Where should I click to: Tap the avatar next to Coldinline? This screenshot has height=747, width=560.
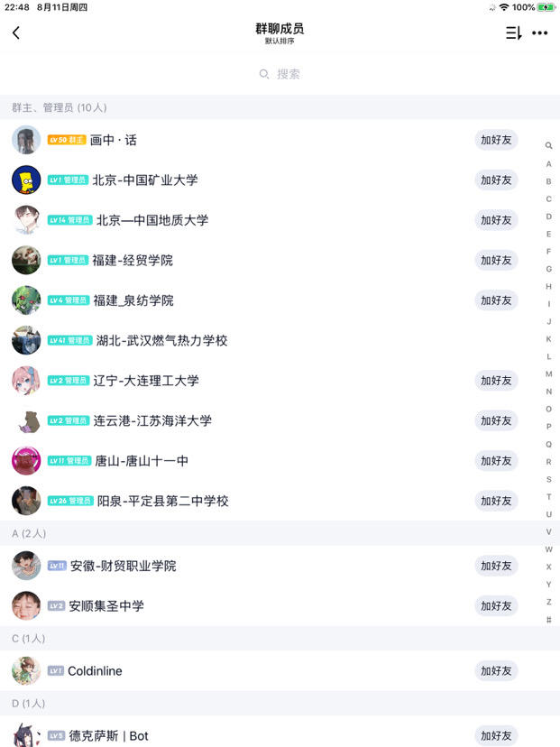point(26,670)
